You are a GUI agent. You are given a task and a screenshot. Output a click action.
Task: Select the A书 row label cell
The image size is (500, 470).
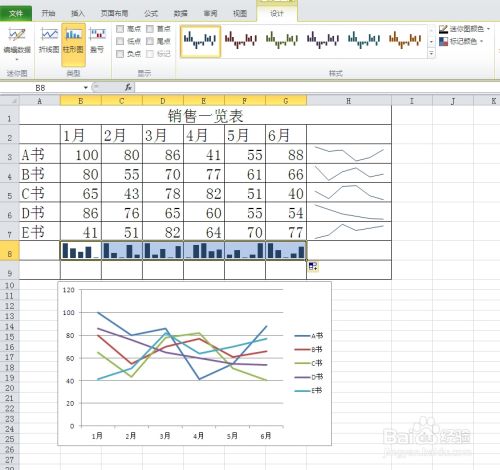(40, 154)
